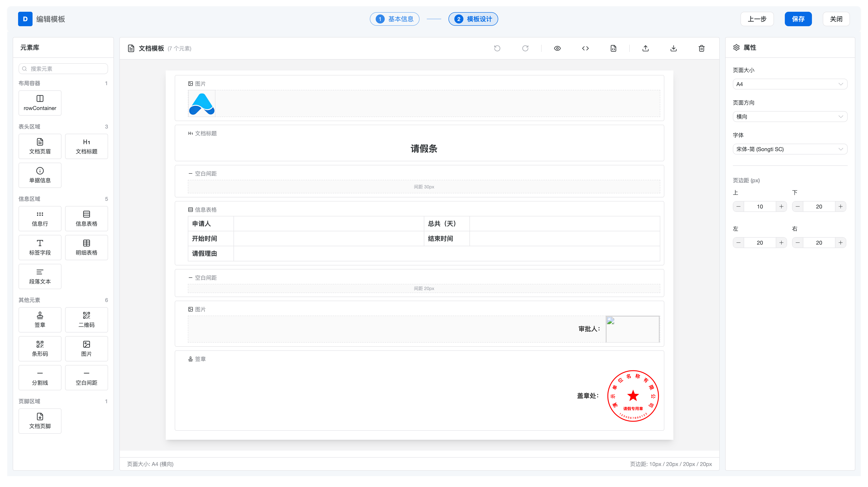Click the 条形码 barcode element

coord(40,348)
